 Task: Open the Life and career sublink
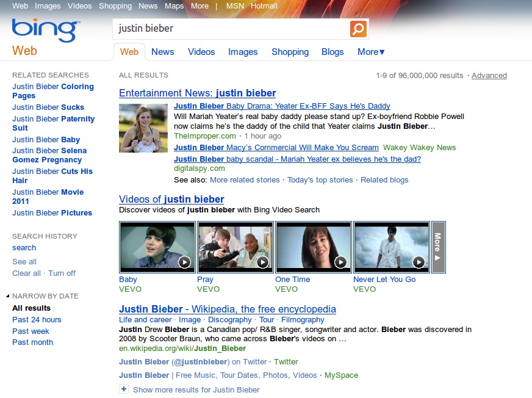click(145, 320)
